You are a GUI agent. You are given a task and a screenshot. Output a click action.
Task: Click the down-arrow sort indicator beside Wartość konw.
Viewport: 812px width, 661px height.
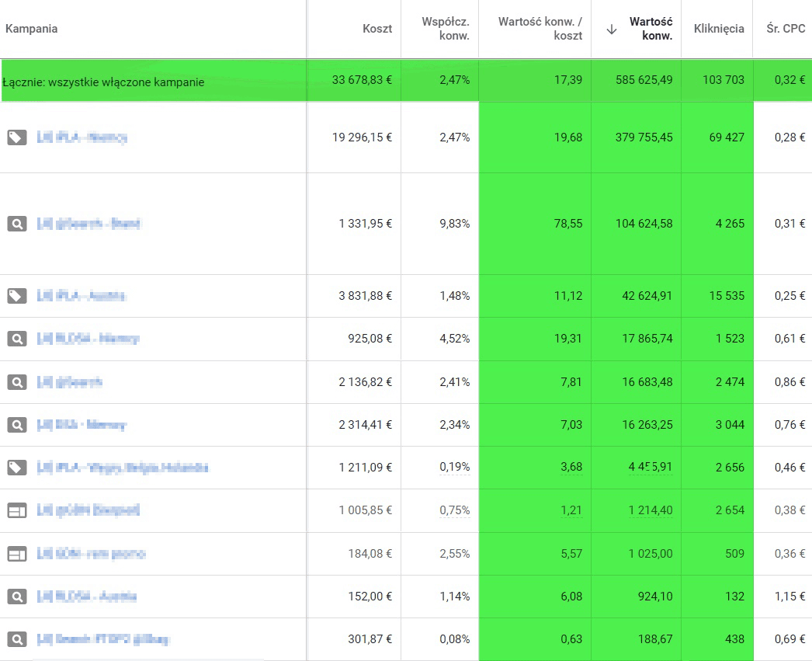612,29
